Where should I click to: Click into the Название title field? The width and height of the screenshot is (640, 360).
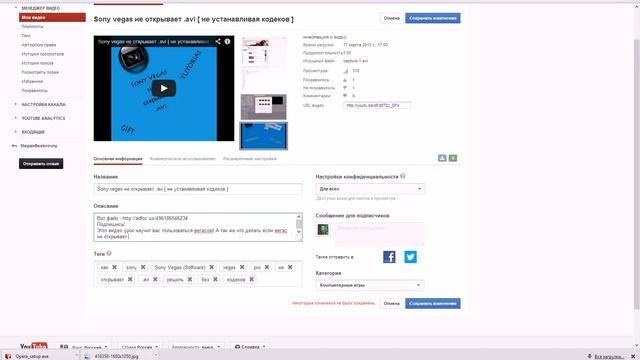198,189
